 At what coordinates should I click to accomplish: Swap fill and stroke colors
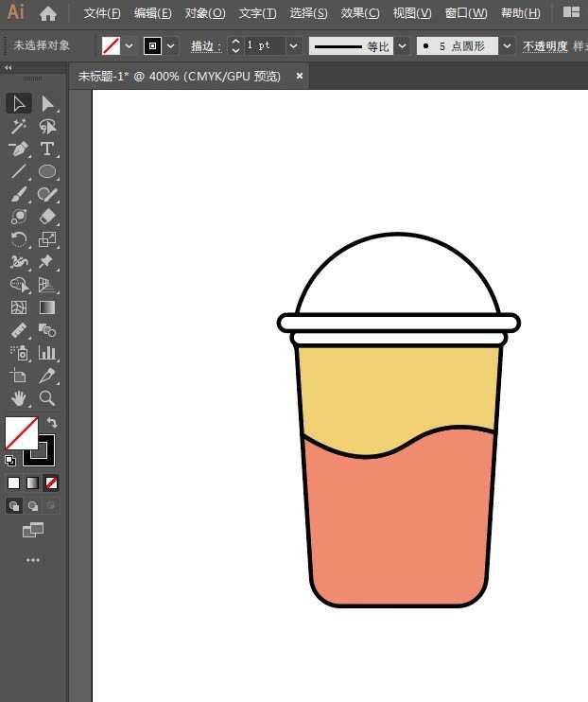(52, 423)
